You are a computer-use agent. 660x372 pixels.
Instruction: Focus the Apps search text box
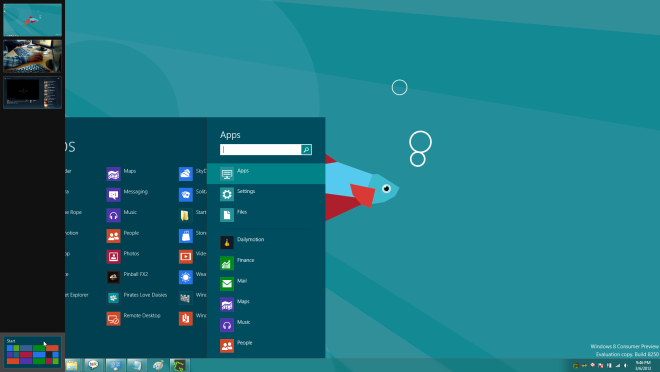point(261,149)
